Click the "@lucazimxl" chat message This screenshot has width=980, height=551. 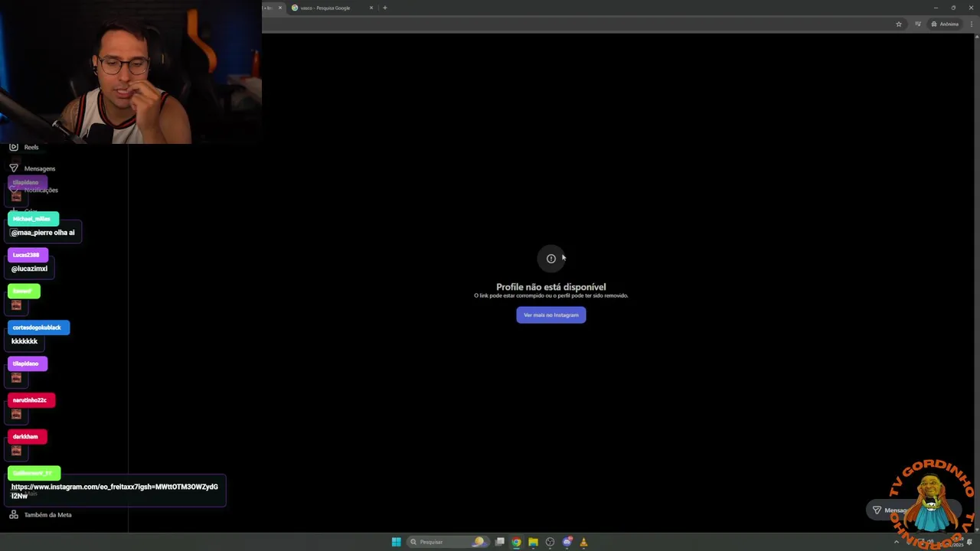click(29, 269)
